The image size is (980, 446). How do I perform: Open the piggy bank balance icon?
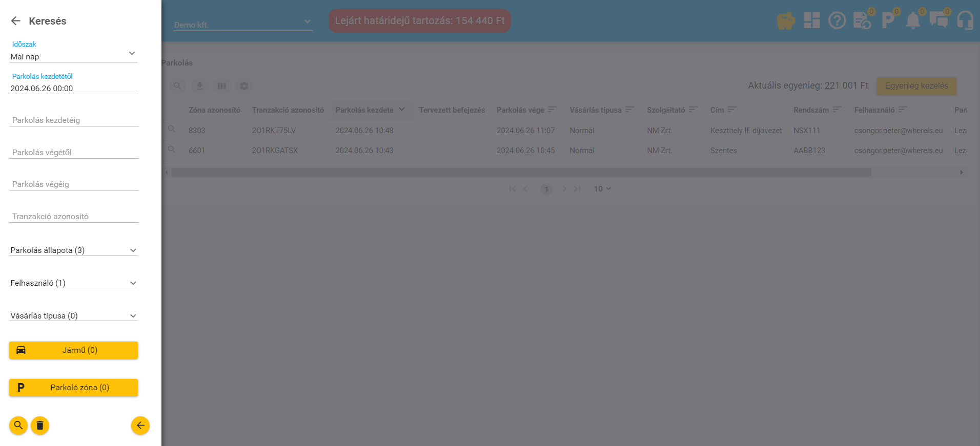785,21
